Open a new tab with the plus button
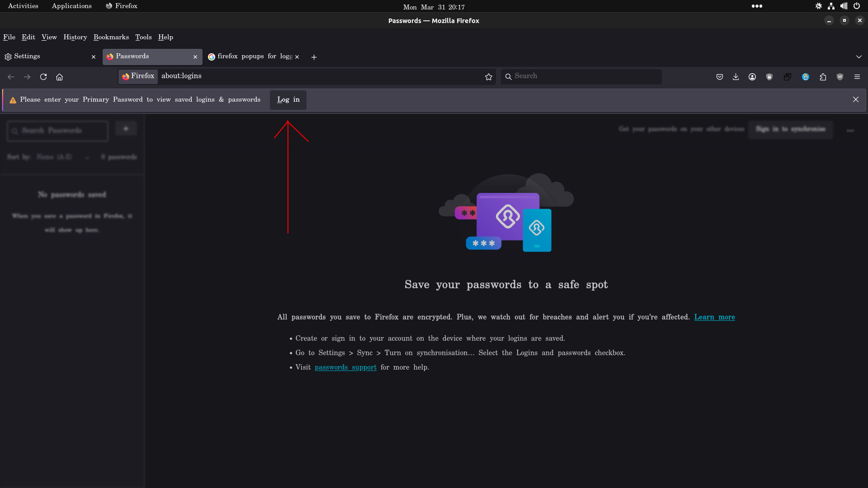Image resolution: width=868 pixels, height=488 pixels. point(314,57)
